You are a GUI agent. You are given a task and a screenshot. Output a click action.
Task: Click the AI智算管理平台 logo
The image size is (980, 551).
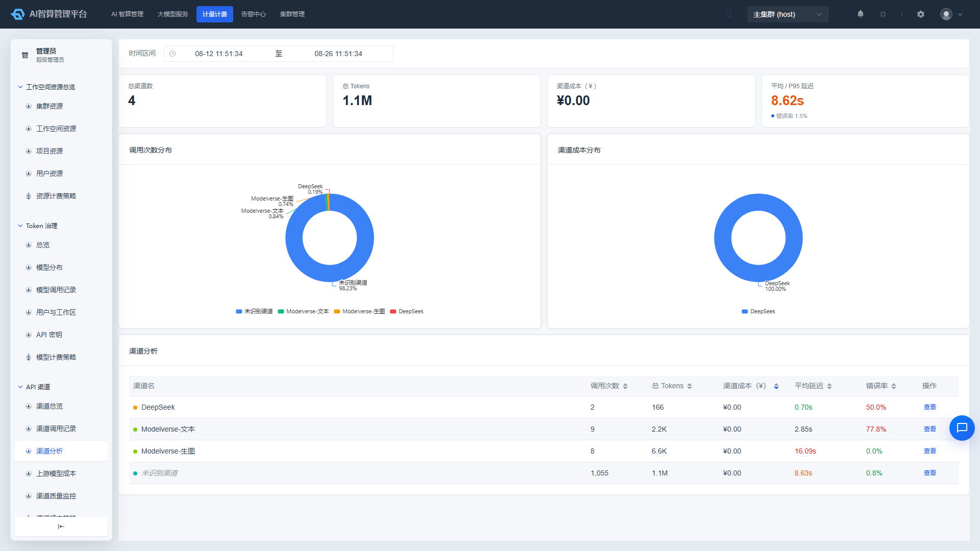[49, 14]
